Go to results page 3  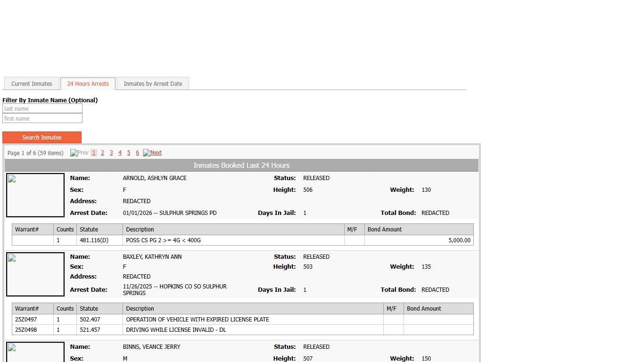111,153
